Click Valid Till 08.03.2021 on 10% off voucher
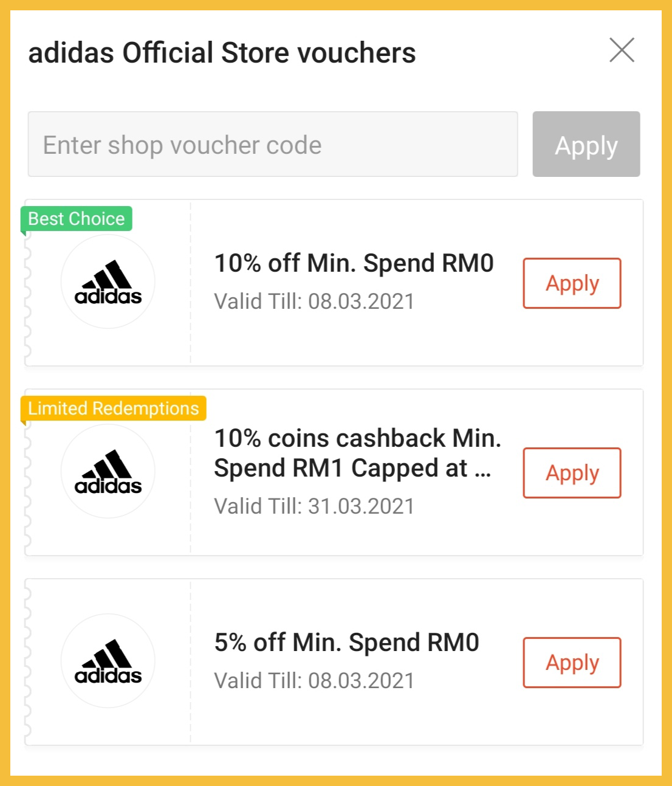The height and width of the screenshot is (786, 672). pos(314,302)
